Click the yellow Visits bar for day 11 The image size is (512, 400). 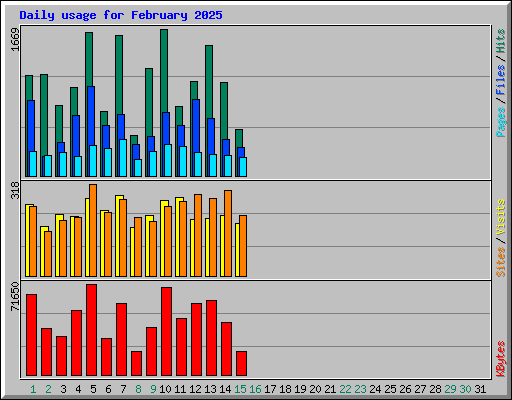pos(178,237)
